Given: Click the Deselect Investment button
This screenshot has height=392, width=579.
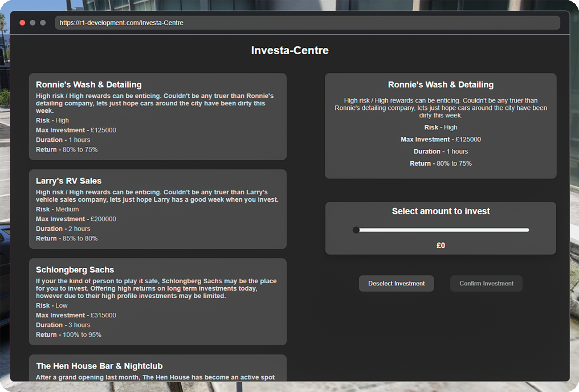Looking at the screenshot, I should (396, 284).
